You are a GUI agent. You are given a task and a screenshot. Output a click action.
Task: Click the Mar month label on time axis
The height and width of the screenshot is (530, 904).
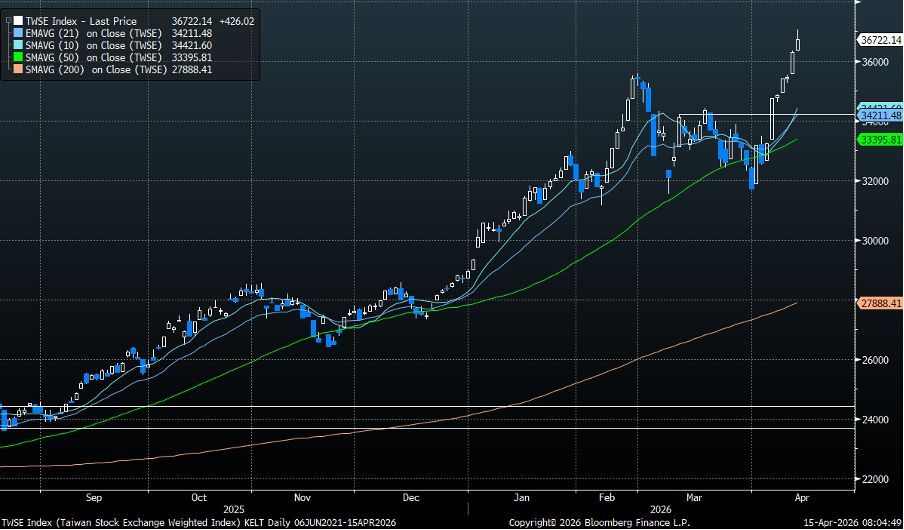tap(694, 498)
